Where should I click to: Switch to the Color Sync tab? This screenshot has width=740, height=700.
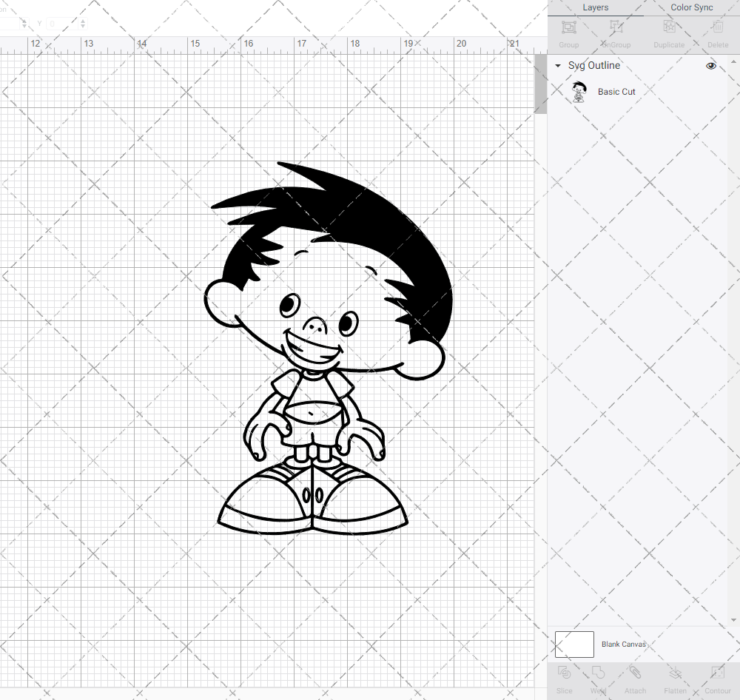(x=691, y=7)
